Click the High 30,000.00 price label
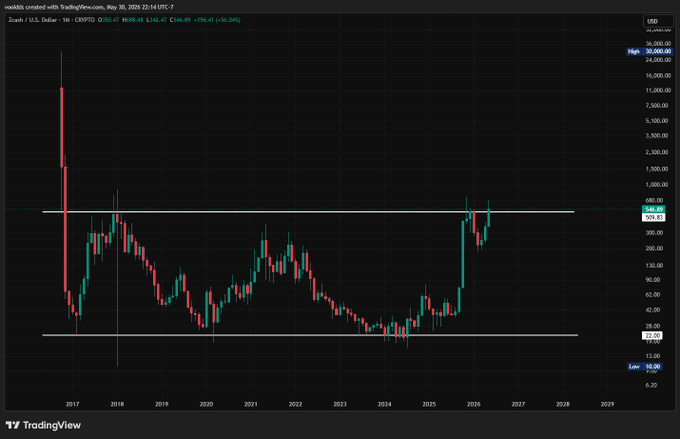The height and width of the screenshot is (439, 680). (x=650, y=51)
